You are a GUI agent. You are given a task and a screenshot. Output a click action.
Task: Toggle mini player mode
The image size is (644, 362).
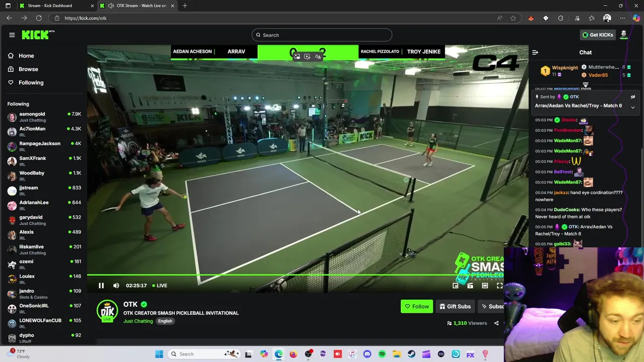[x=455, y=286]
